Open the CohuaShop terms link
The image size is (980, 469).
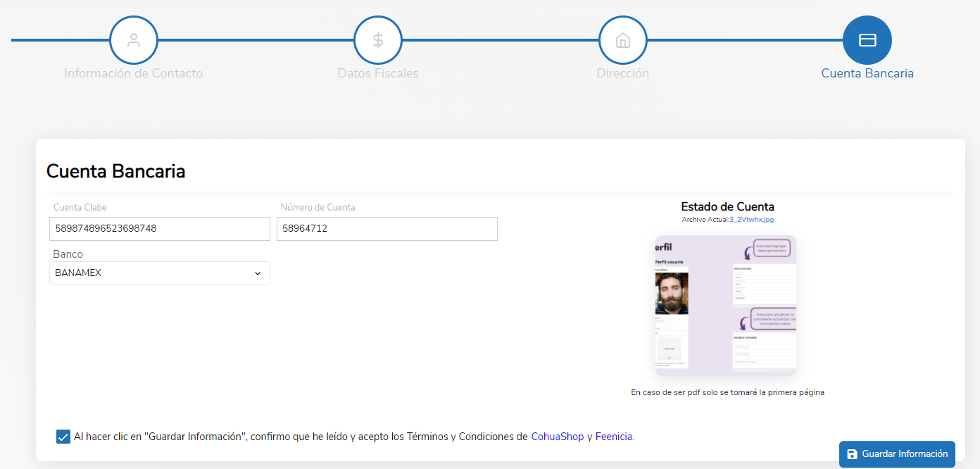[558, 437]
